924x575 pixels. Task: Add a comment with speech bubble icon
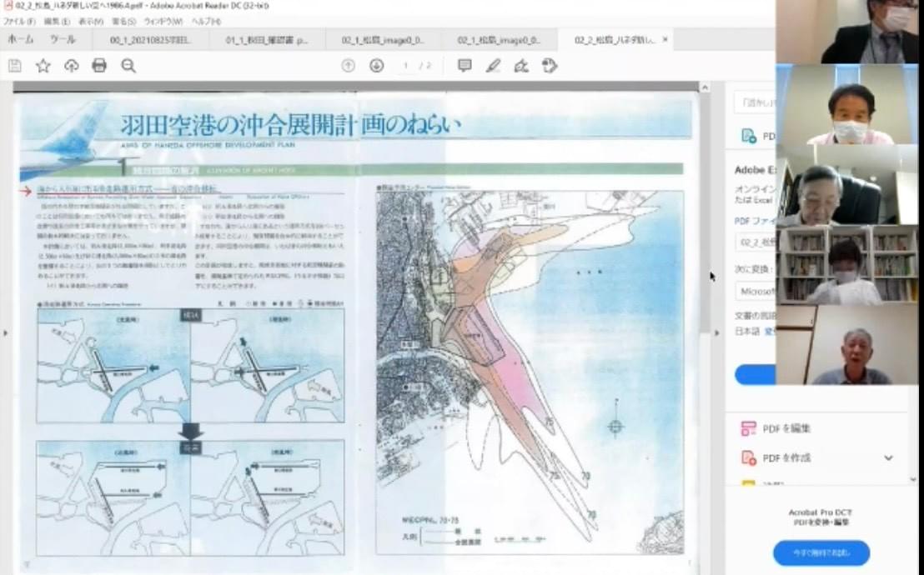coord(465,66)
